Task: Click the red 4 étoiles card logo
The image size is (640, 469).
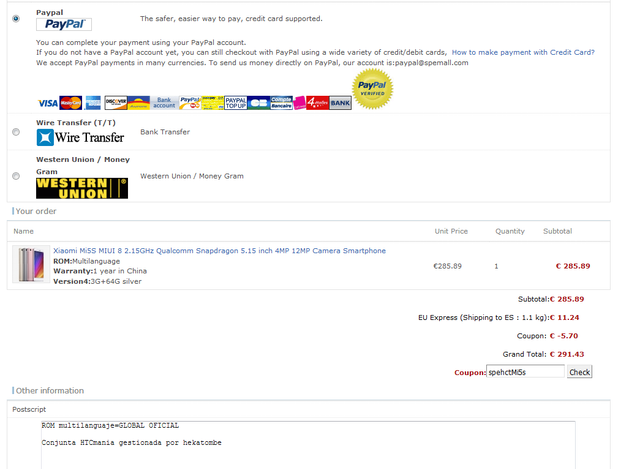Action: pyautogui.click(x=318, y=103)
